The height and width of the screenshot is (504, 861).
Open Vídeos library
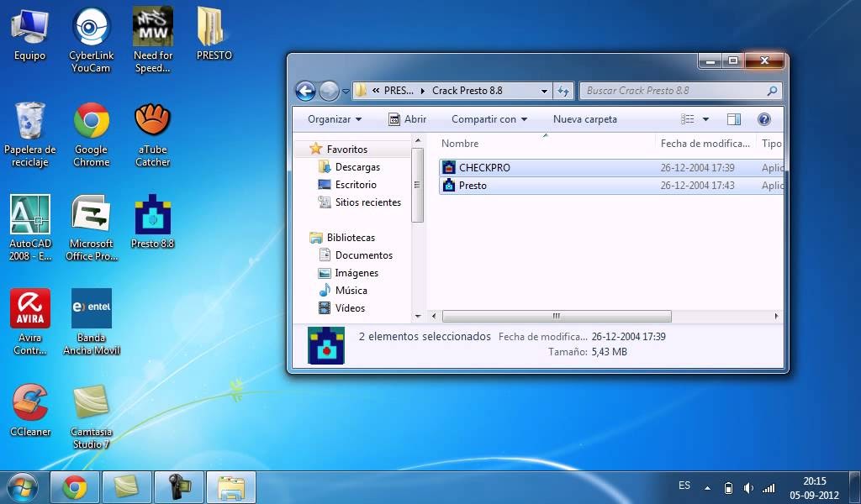pos(350,307)
